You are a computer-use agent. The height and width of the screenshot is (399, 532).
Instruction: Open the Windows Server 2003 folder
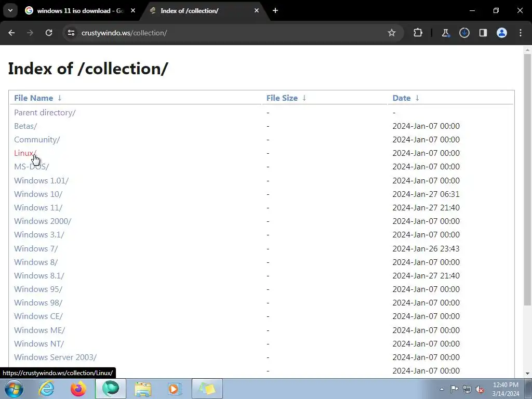[x=55, y=357]
